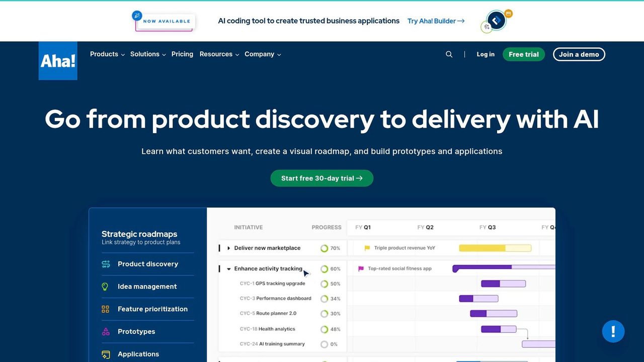Viewport: 644px width, 362px height.
Task: Click the Aha! Builder banner graphic
Action: coord(497,21)
